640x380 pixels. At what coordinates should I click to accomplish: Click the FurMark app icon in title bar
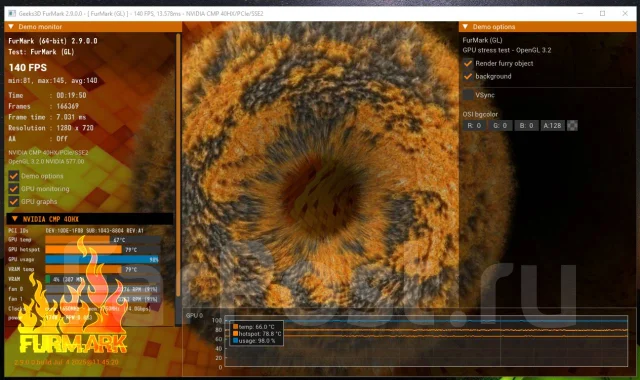[11, 13]
